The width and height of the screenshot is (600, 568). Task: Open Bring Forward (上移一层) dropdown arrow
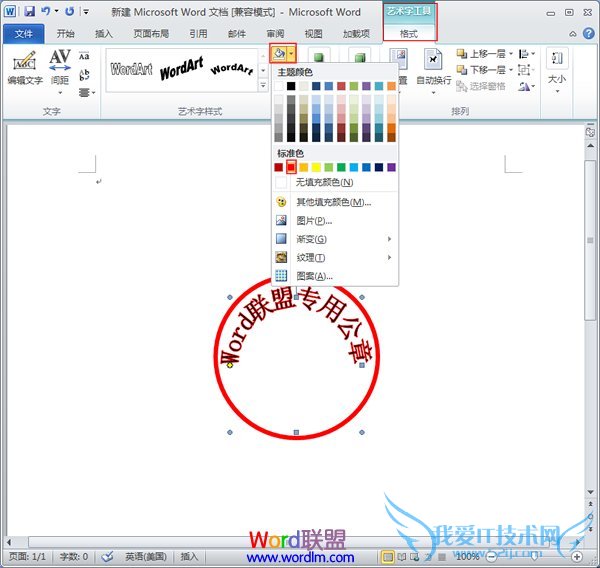tap(511, 54)
